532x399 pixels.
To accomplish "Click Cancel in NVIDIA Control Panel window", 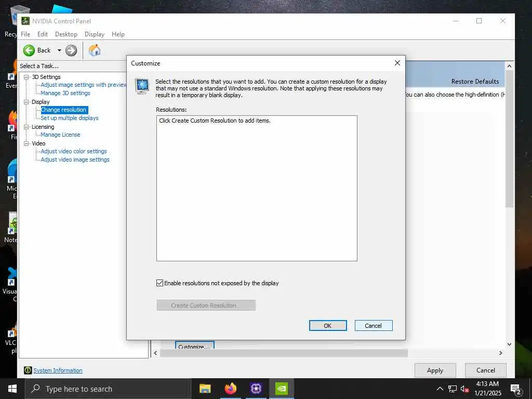I will 486,370.
